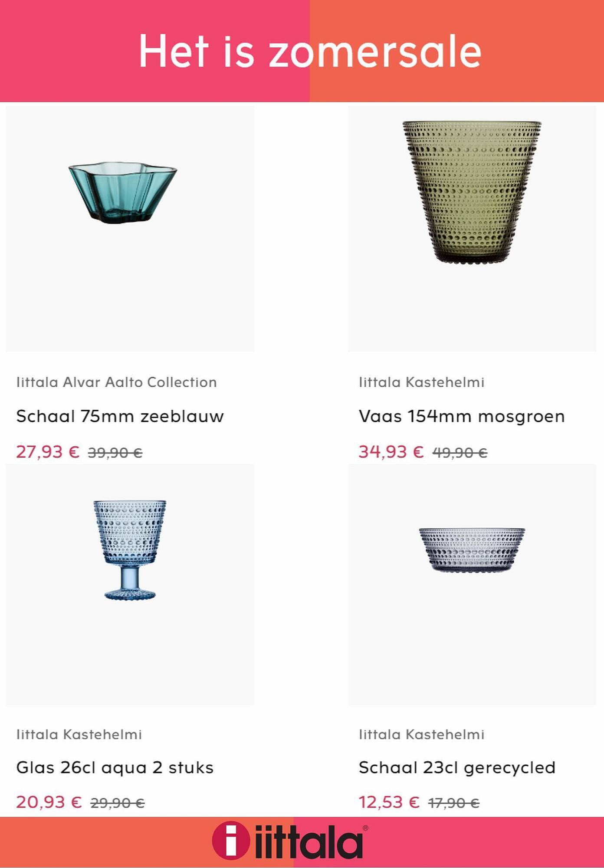604x868 pixels.
Task: Select Iittala Kastehelmi label above the glass title
Action: pos(79,734)
